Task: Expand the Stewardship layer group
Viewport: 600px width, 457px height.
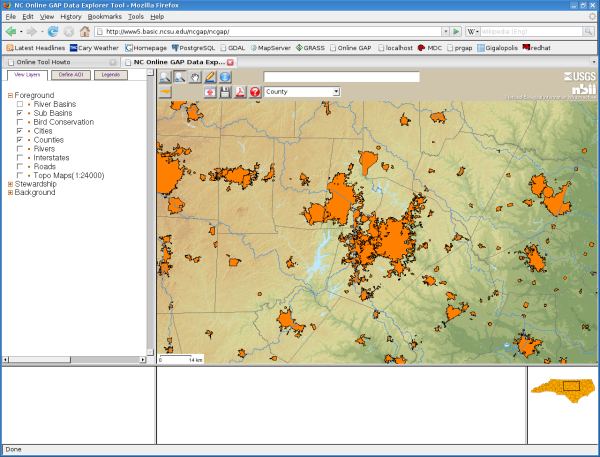Action: pos(10,184)
